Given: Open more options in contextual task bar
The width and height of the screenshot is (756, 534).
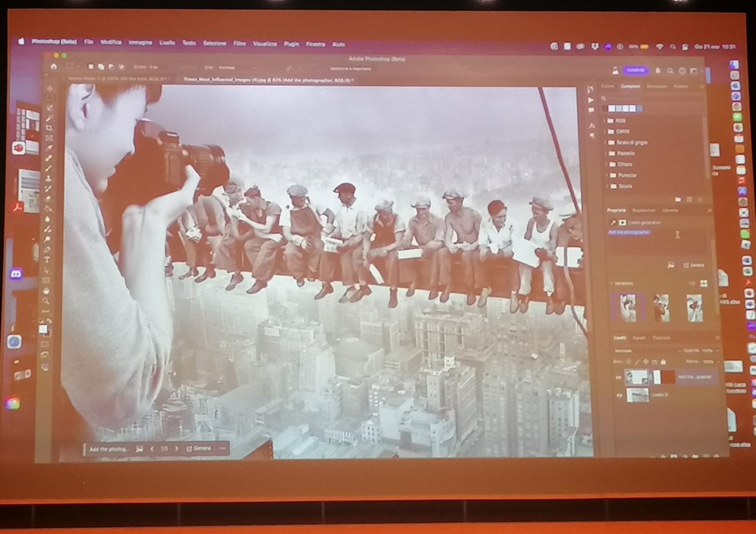Looking at the screenshot, I should click(222, 448).
